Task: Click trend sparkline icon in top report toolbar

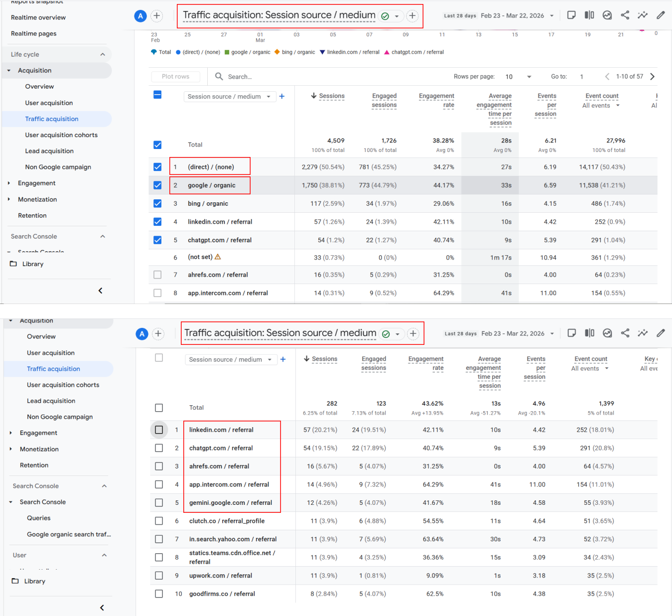Action: point(643,15)
